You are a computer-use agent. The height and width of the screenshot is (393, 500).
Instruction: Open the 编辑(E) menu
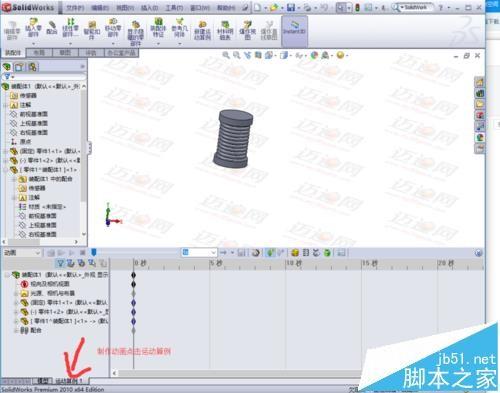click(x=99, y=7)
